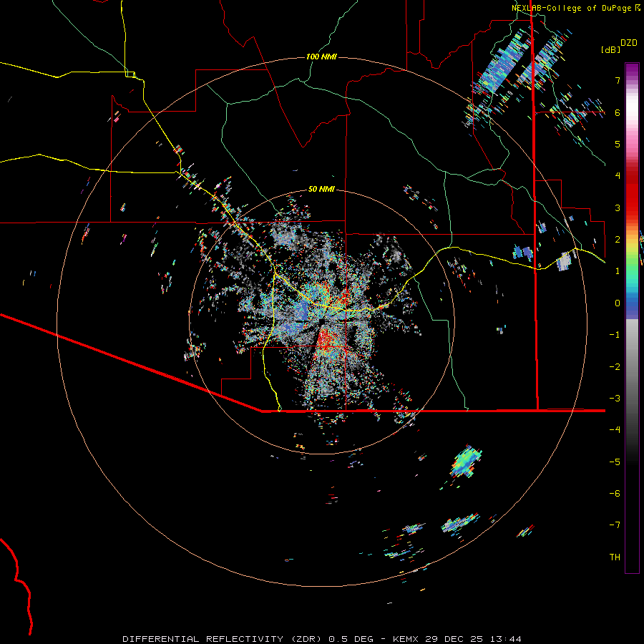The height and width of the screenshot is (644, 644).
Task: Click the red high-ZDR wedge south of radar center
Action: point(326,339)
